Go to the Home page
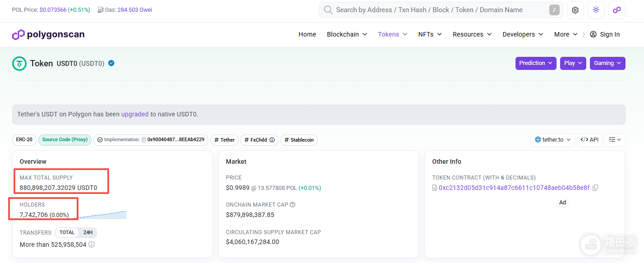 tap(307, 34)
